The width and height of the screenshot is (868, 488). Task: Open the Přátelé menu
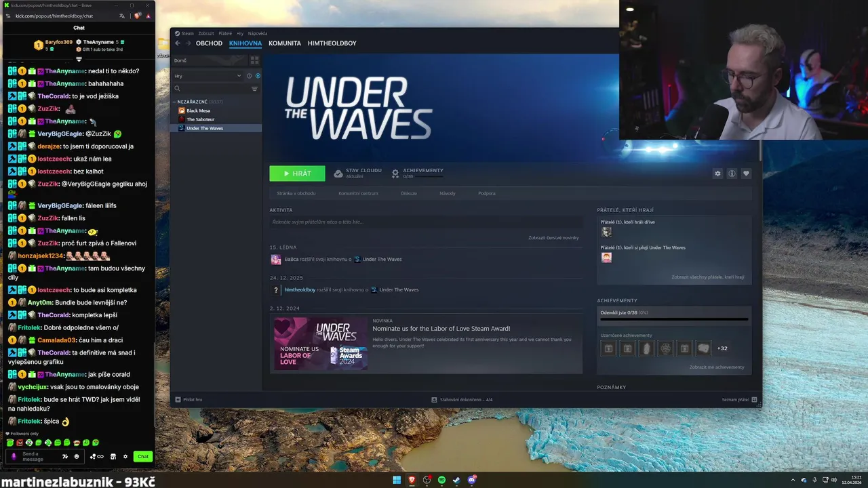[225, 33]
